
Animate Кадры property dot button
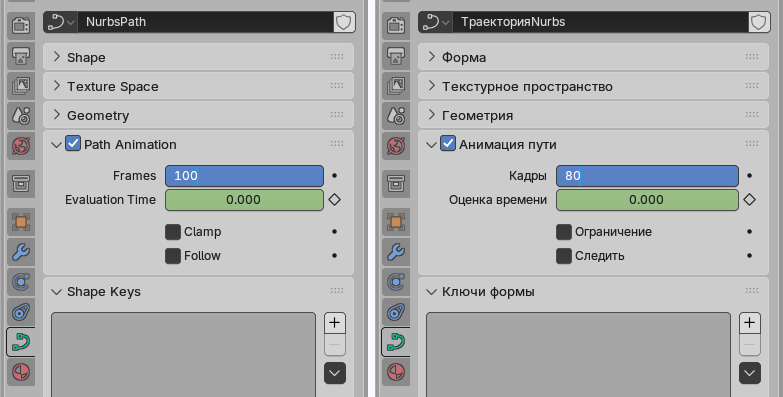pyautogui.click(x=750, y=176)
